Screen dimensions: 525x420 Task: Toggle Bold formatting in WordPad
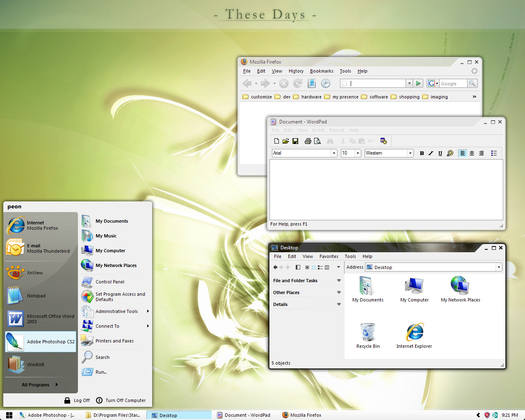click(422, 153)
